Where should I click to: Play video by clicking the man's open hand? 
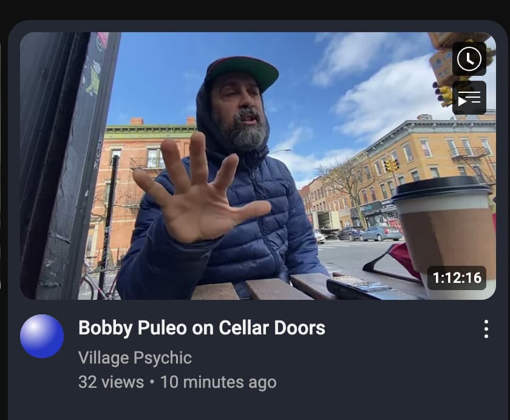199,192
